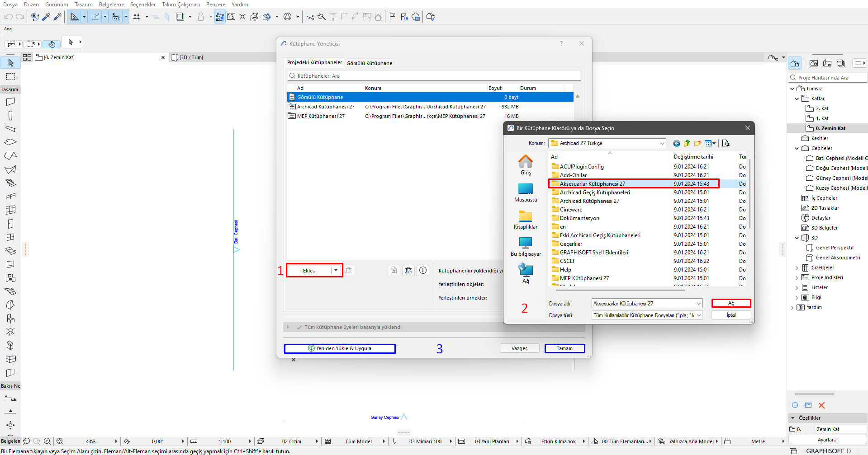Toggle the guide lines icon
The image size is (868, 455).
pyautogui.click(x=95, y=17)
